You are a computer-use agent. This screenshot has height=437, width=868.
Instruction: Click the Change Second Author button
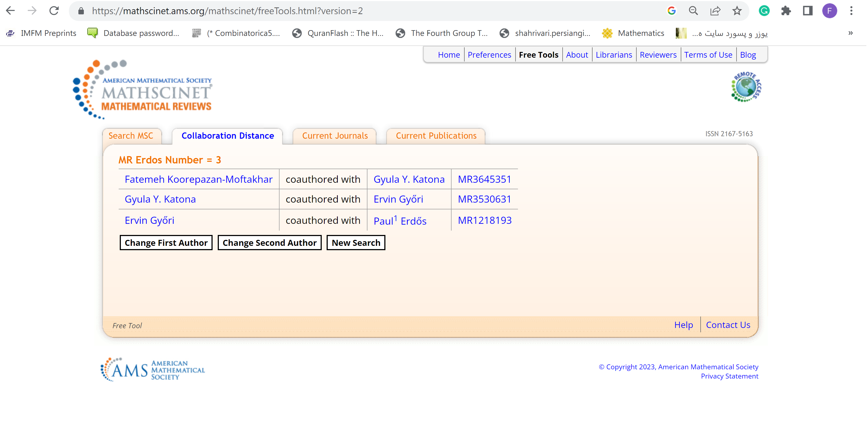click(x=269, y=242)
